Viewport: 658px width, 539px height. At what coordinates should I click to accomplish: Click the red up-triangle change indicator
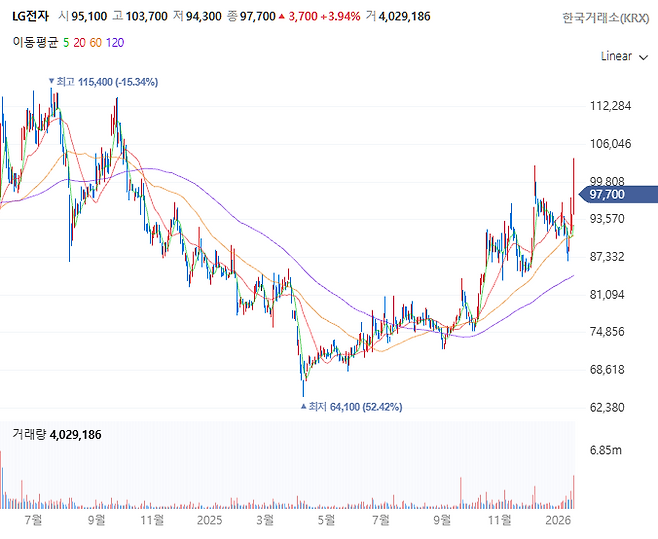pos(284,17)
